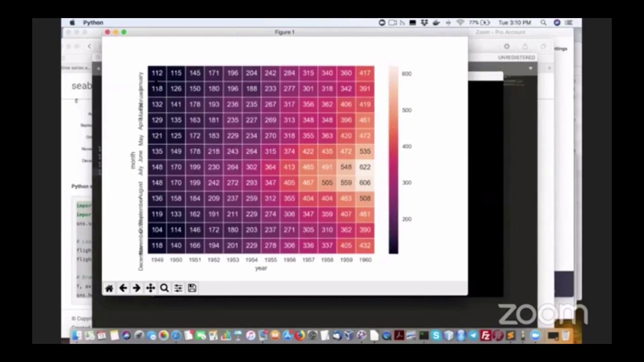Click the 1949 year axis label
Screen dimensions: 644x362
157,260
